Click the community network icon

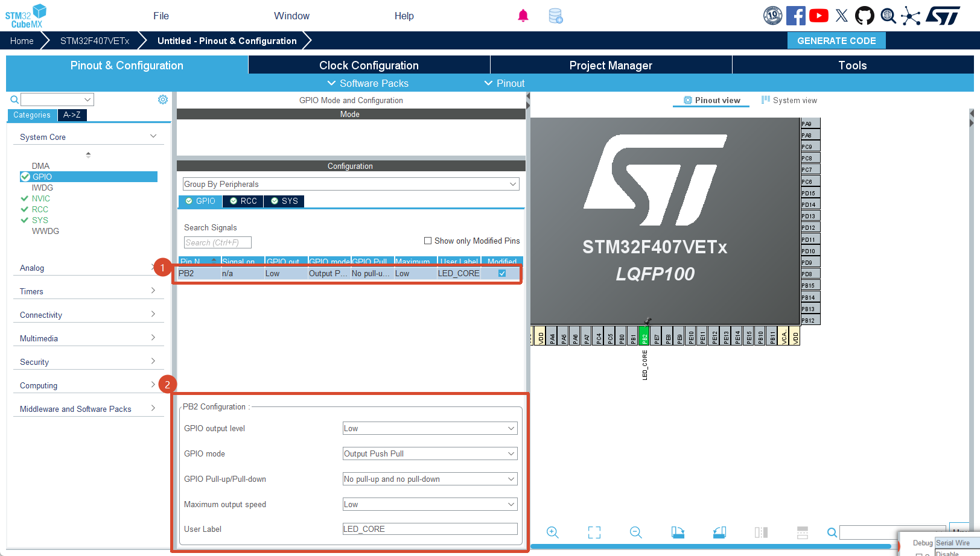pyautogui.click(x=911, y=16)
